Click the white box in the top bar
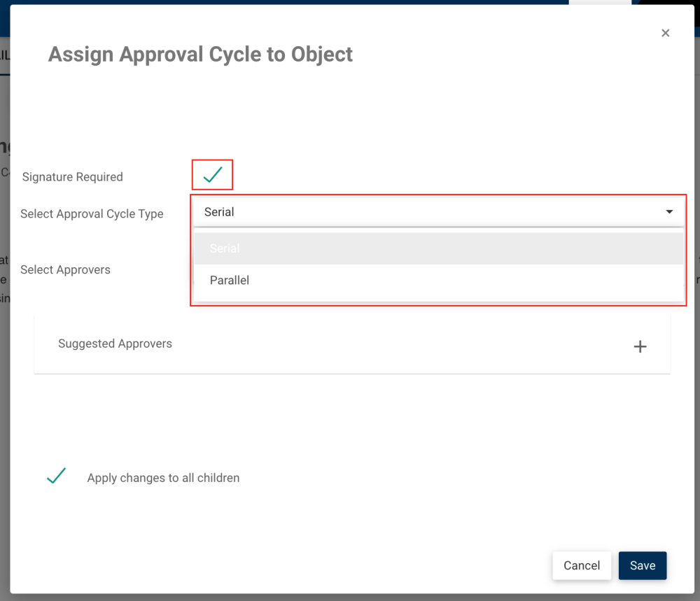Viewport: 700px width, 601px height. click(600, 2)
